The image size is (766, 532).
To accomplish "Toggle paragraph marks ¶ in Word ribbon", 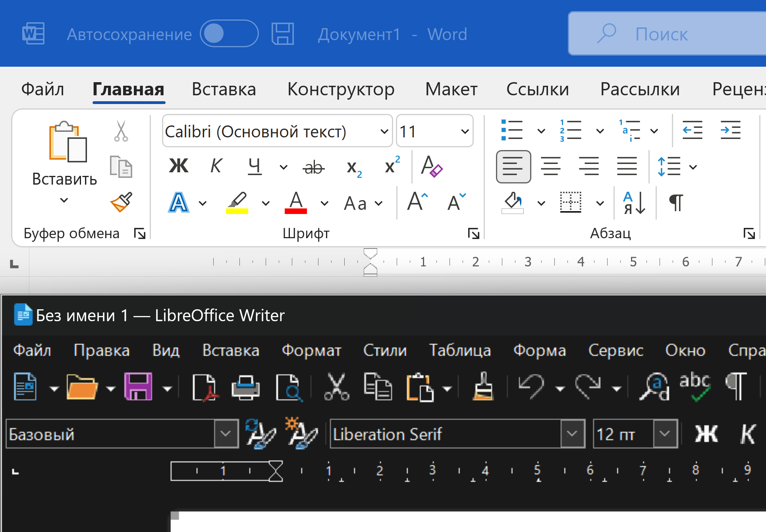I will click(x=676, y=203).
